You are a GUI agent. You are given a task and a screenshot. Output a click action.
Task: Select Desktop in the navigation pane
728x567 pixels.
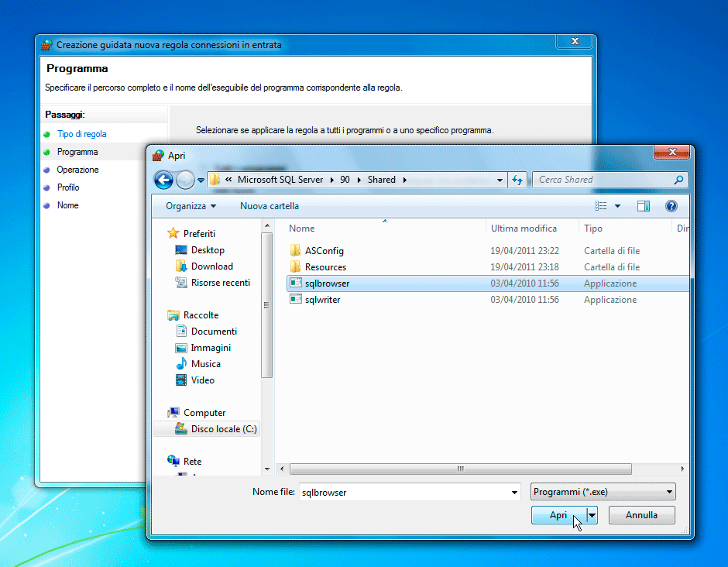click(x=208, y=250)
